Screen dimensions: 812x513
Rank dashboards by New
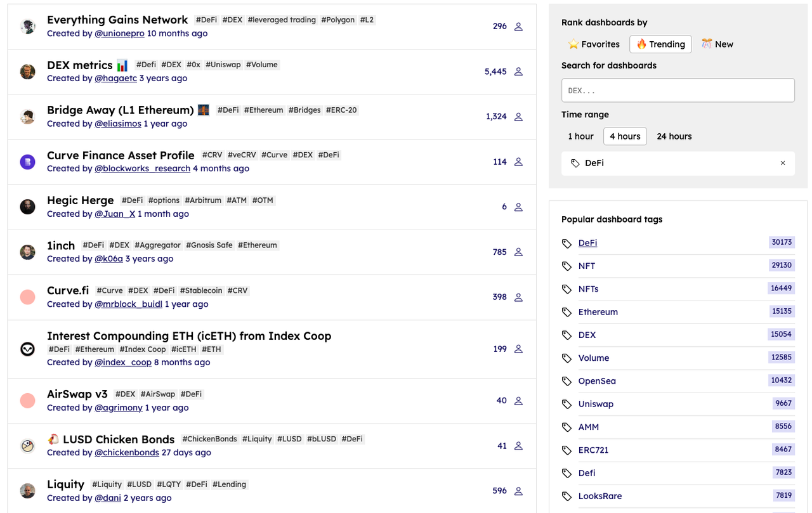tap(717, 44)
